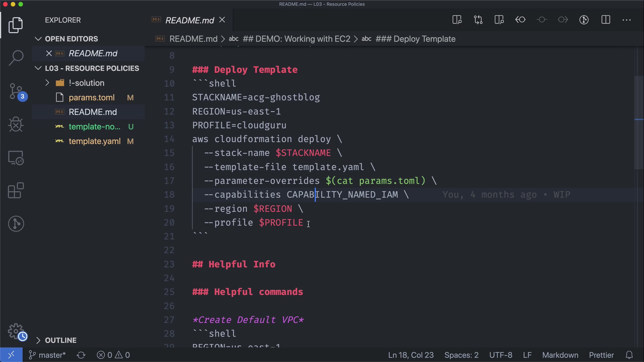The height and width of the screenshot is (362, 644).
Task: Click the notifications bell in status bar
Action: pos(629,355)
